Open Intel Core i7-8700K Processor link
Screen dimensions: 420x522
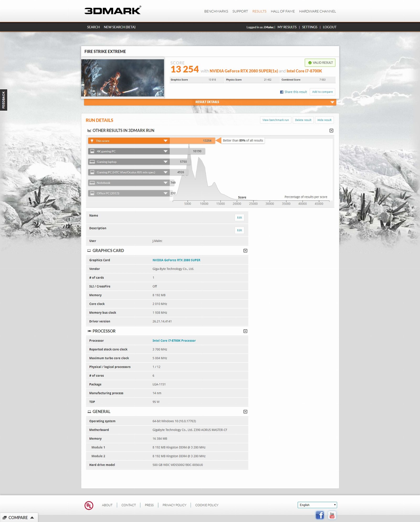click(x=174, y=340)
